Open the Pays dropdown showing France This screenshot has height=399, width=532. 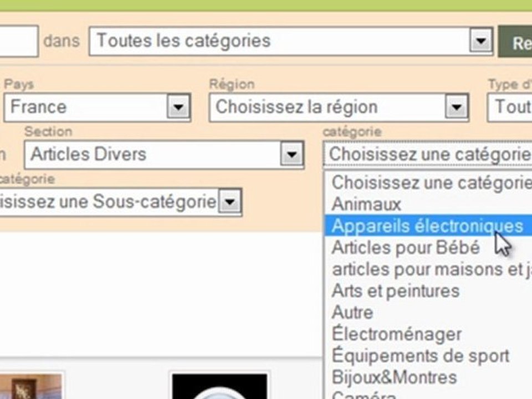[98, 107]
